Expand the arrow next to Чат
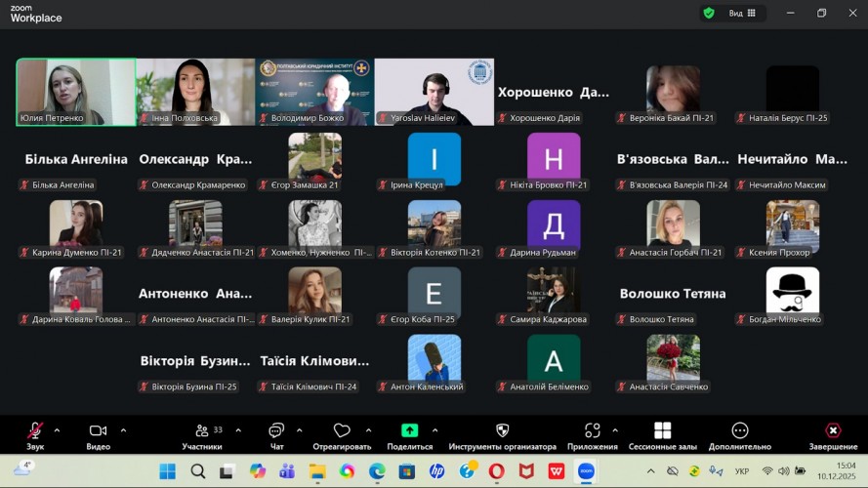The image size is (868, 488). 299,429
